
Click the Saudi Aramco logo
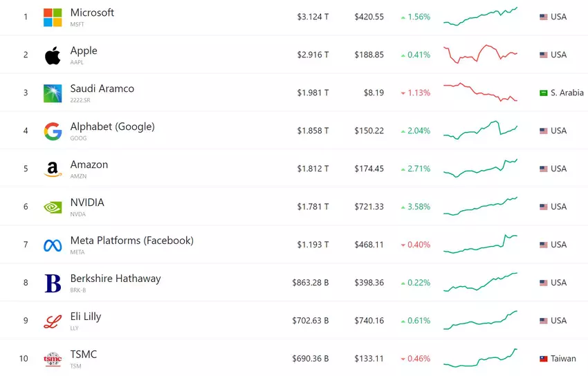click(53, 93)
